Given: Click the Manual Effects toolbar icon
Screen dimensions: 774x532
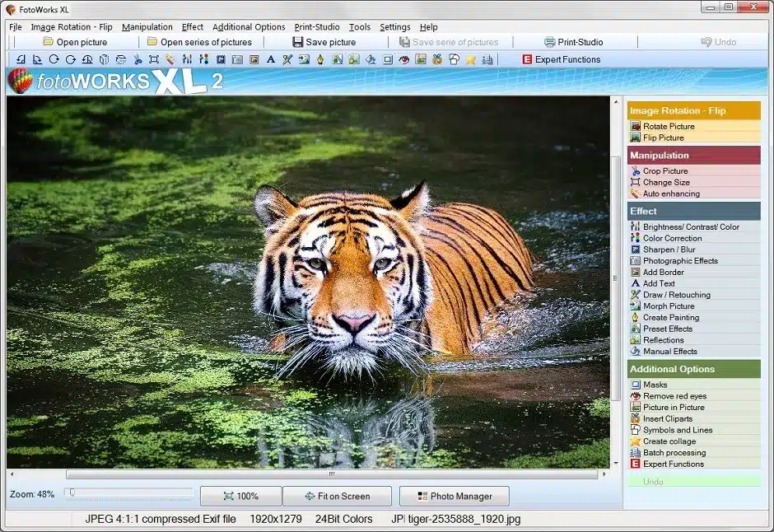Looking at the screenshot, I should tap(371, 60).
